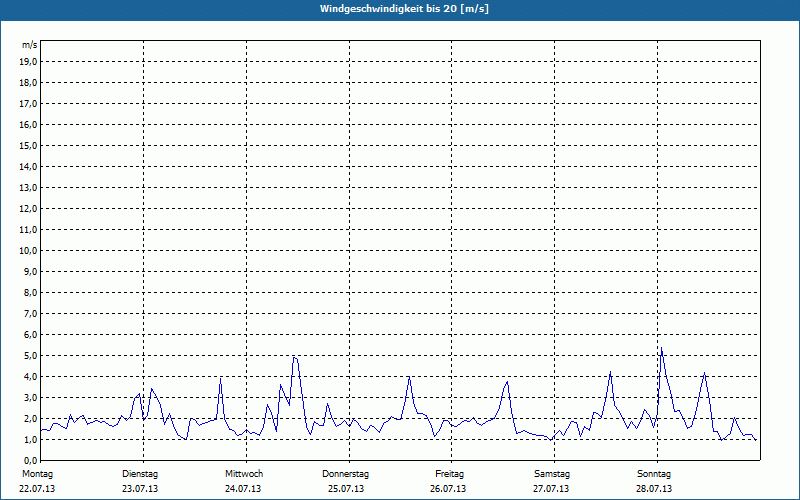This screenshot has height=500, width=800.
Task: Click the 0,0 y-axis label
Action: [29, 460]
